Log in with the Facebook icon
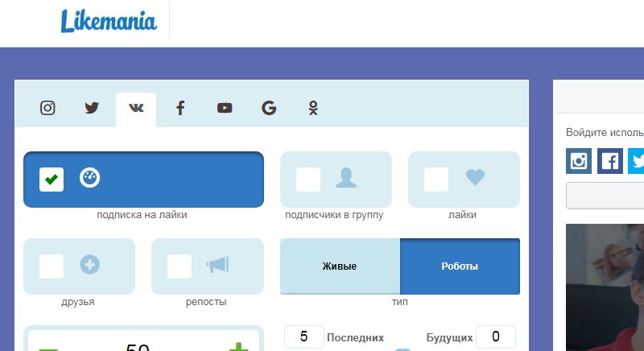Viewport: 644px width, 351px height. pyautogui.click(x=610, y=161)
